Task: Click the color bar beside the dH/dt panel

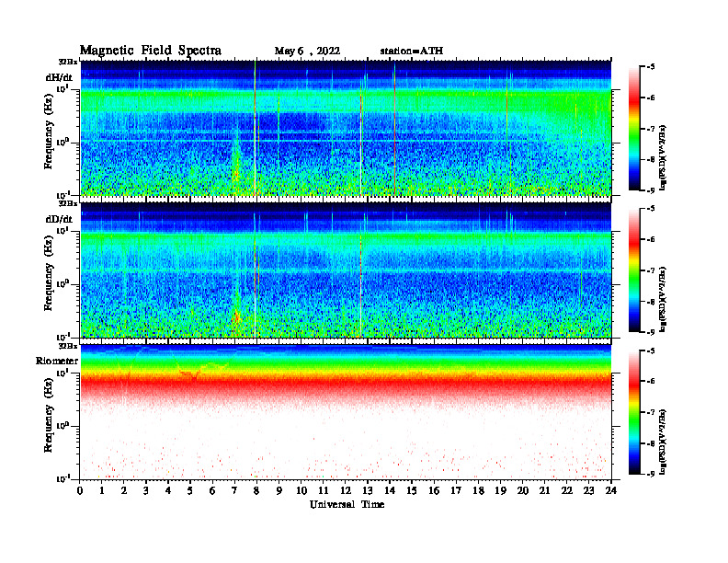Action: tap(634, 128)
